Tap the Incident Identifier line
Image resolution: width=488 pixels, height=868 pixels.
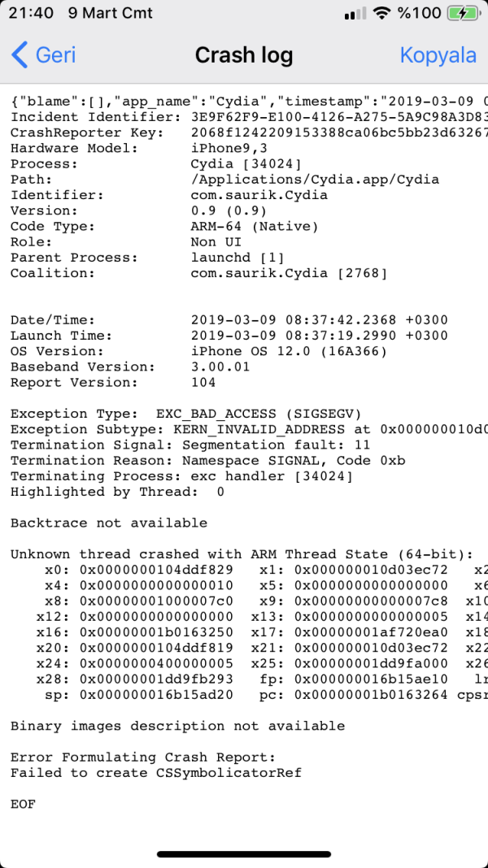pyautogui.click(x=244, y=117)
